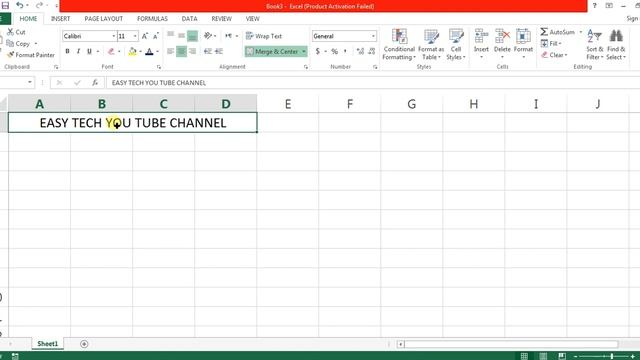This screenshot has height=360, width=640.
Task: Select the Sheet1 tab
Action: tap(48, 344)
